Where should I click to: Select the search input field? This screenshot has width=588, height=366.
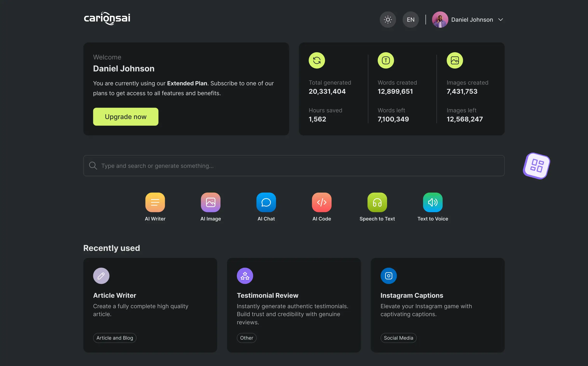point(294,165)
